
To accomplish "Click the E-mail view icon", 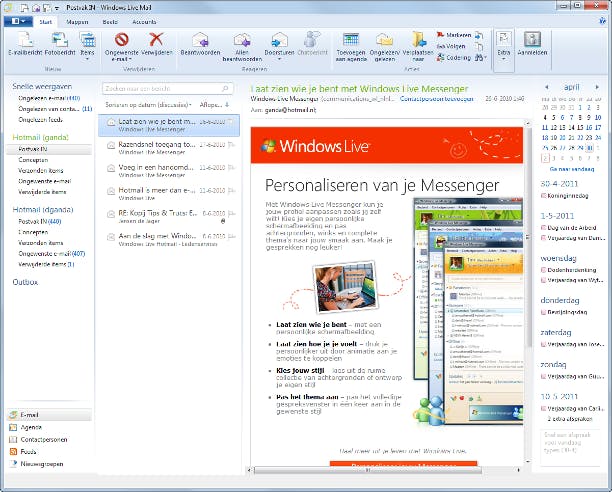I will tap(13, 415).
